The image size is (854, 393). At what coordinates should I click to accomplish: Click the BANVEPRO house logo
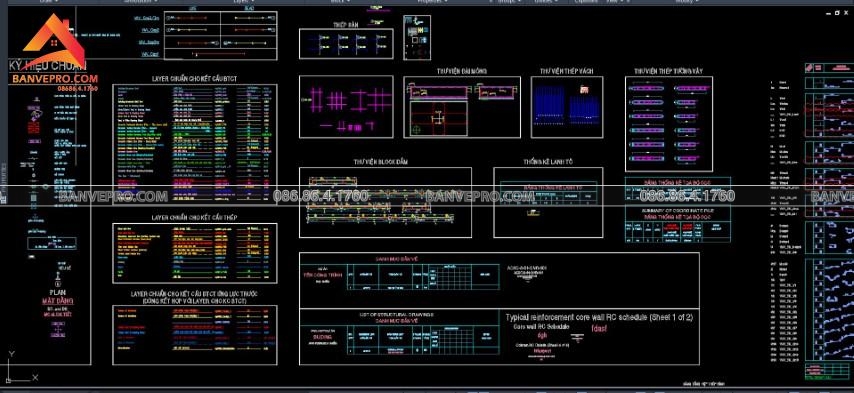point(53,42)
